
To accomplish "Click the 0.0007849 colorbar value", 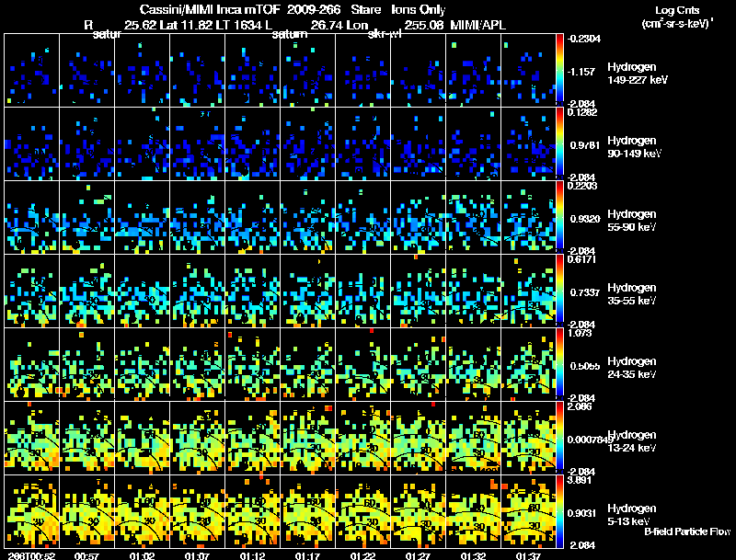I will 590,440.
